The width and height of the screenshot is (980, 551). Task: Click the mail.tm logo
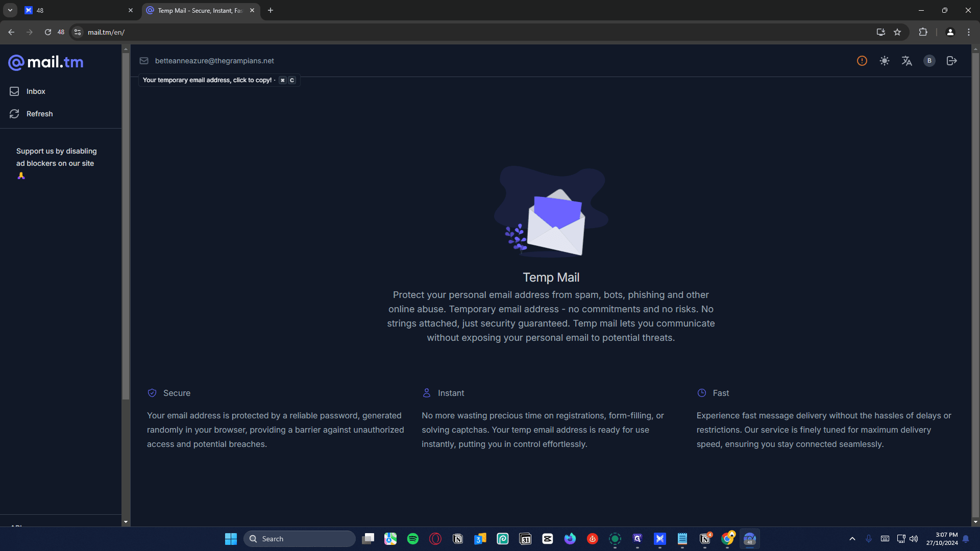[46, 62]
